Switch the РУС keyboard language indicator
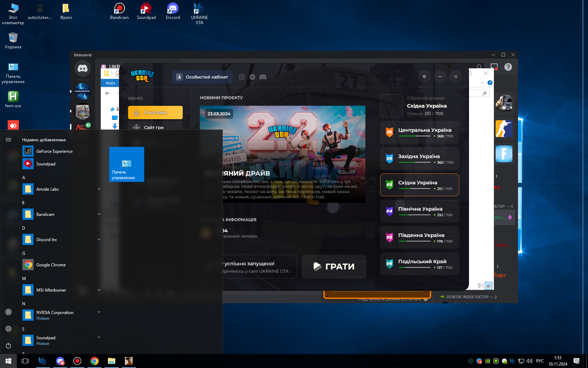The width and height of the screenshot is (588, 368). pyautogui.click(x=540, y=361)
